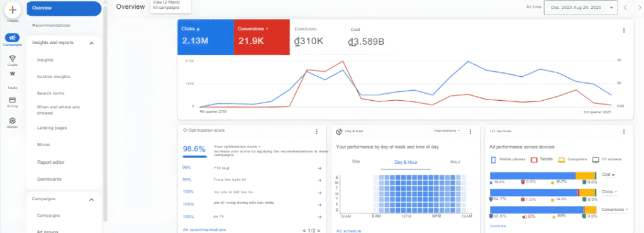The image size is (644, 233).
Task: Click the Devices link
Action: tap(498, 226)
